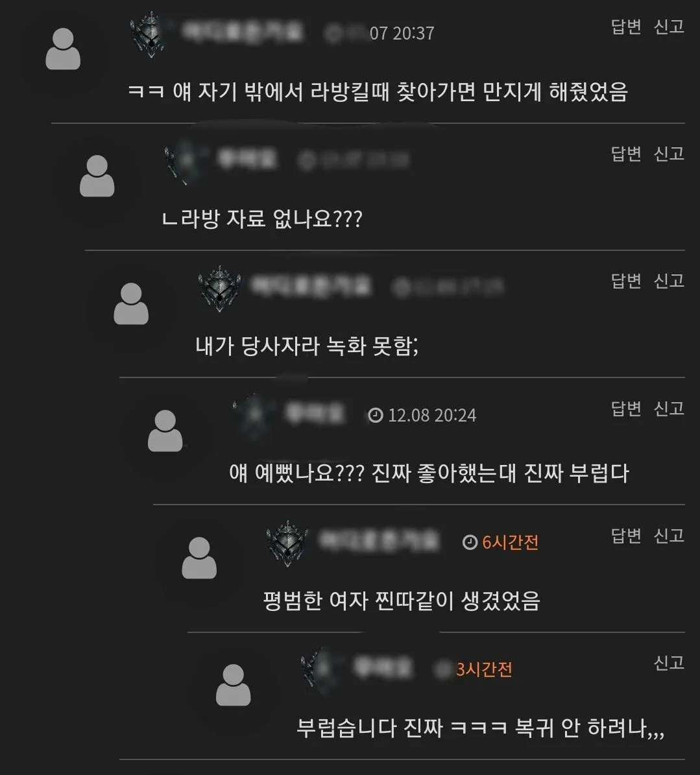Report (신고) the first comment
This screenshot has height=775, width=700.
[x=669, y=27]
